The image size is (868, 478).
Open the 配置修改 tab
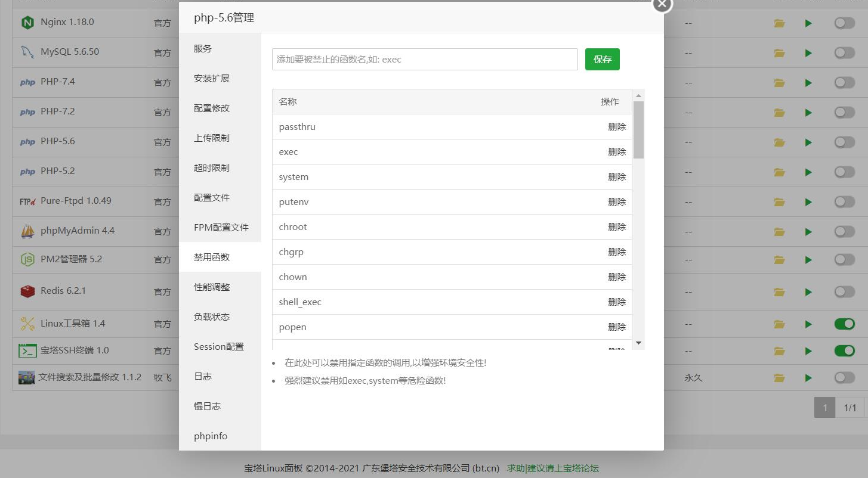pyautogui.click(x=220, y=108)
